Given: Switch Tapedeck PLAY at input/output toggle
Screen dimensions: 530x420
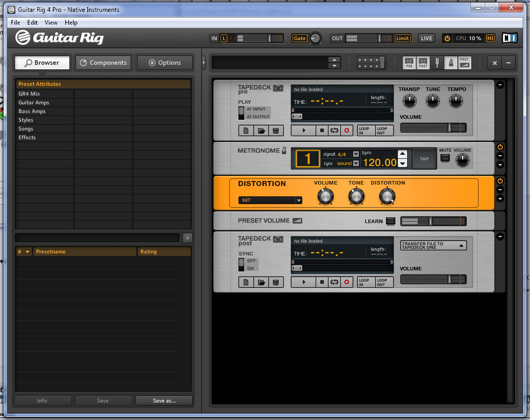Looking at the screenshot, I should [x=241, y=113].
